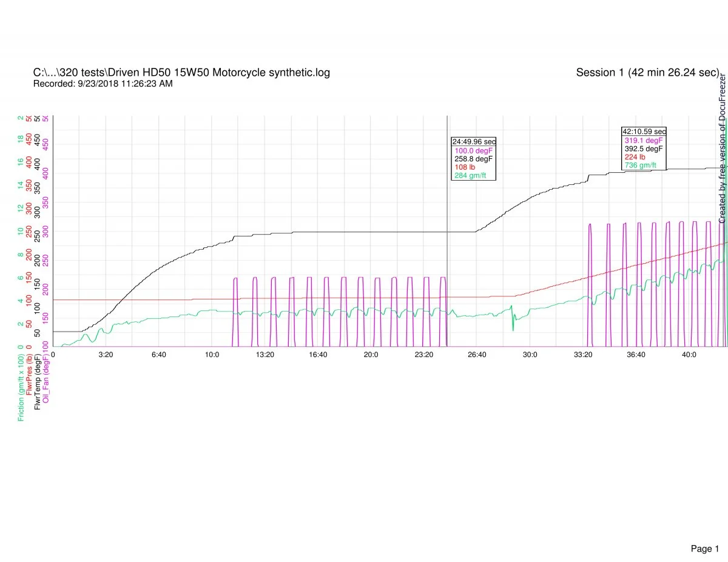Click the 26:40 time axis tick

point(477,355)
